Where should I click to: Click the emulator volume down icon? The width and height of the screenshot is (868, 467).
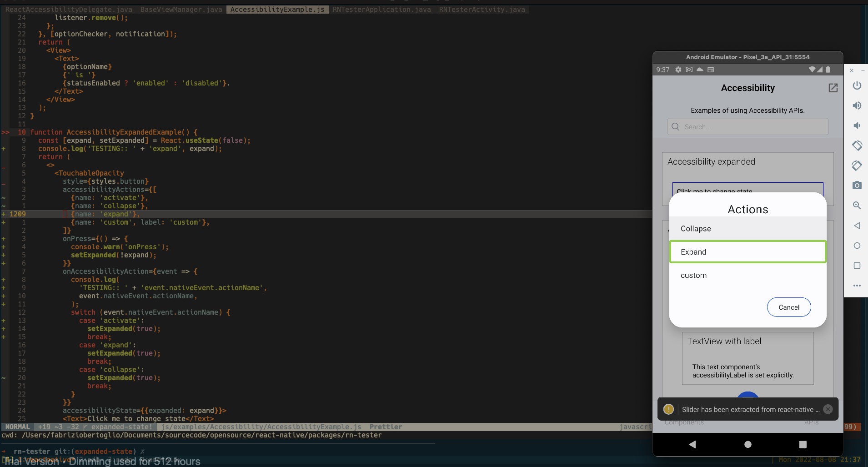[x=857, y=126]
